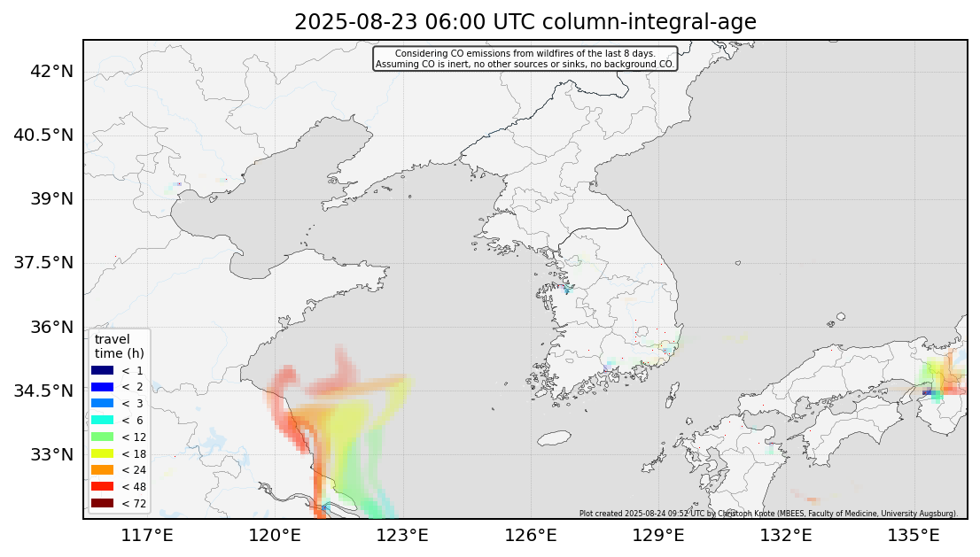Pick the light green '< 12' legend swatch
This screenshot has width=980, height=557.
pos(103,437)
